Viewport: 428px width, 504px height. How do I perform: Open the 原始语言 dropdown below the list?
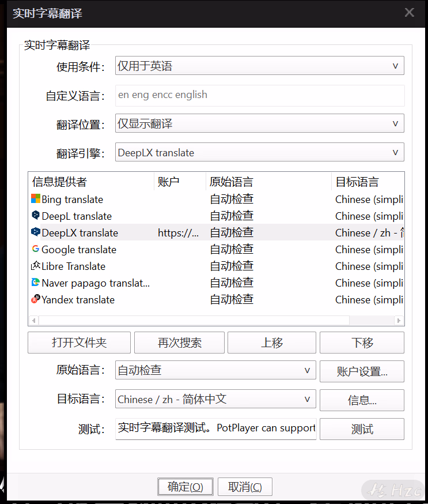[x=215, y=370]
